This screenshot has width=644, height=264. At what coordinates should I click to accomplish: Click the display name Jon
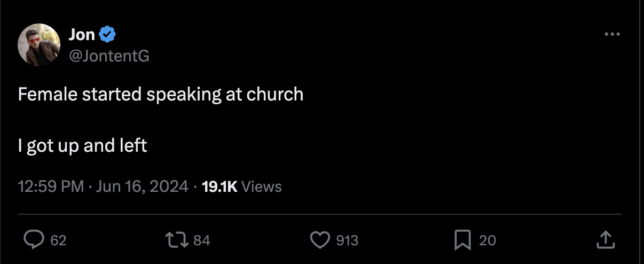[x=82, y=35]
